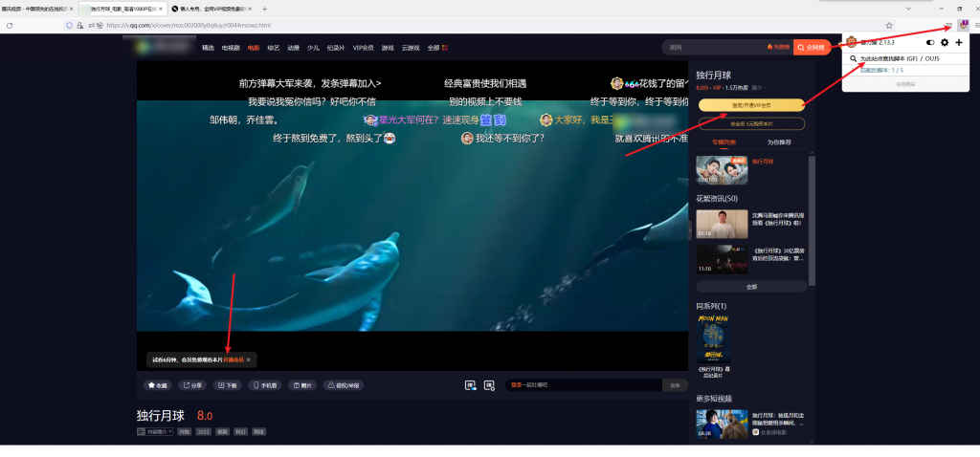Click the 发表 send danmaku button

pyautogui.click(x=675, y=385)
